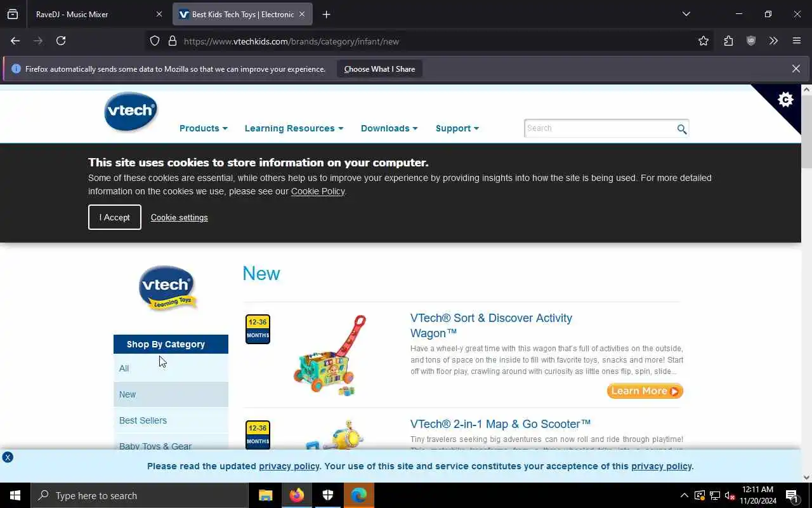812x508 pixels.
Task: Expand the Support menu
Action: (457, 128)
